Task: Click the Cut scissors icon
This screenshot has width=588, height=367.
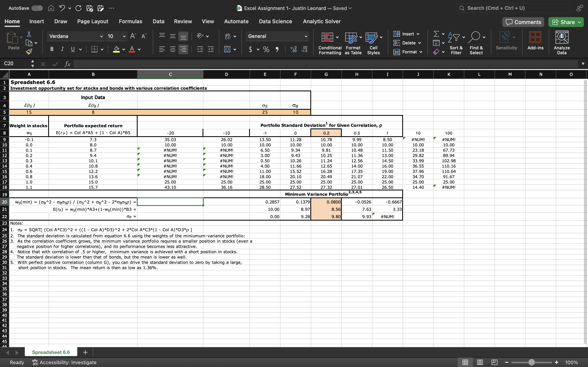Action: point(29,34)
